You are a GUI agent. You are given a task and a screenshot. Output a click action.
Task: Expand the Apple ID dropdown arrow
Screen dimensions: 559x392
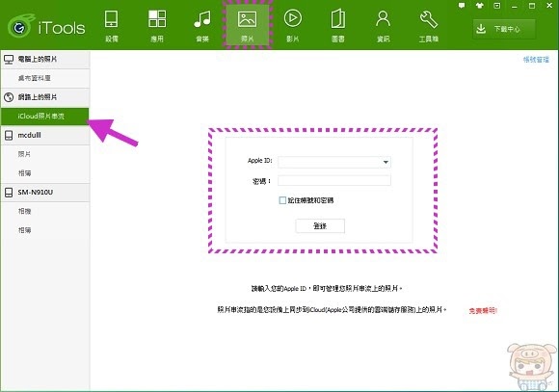tap(386, 162)
